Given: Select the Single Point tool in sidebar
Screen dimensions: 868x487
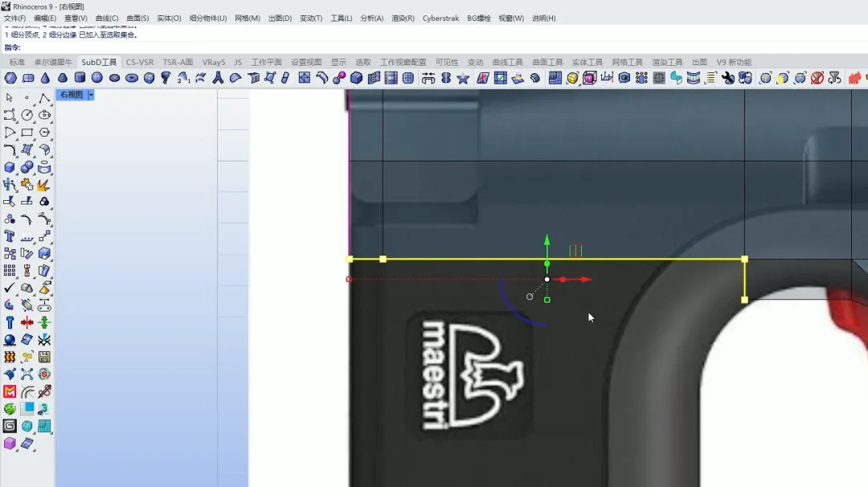Looking at the screenshot, I should [x=27, y=98].
